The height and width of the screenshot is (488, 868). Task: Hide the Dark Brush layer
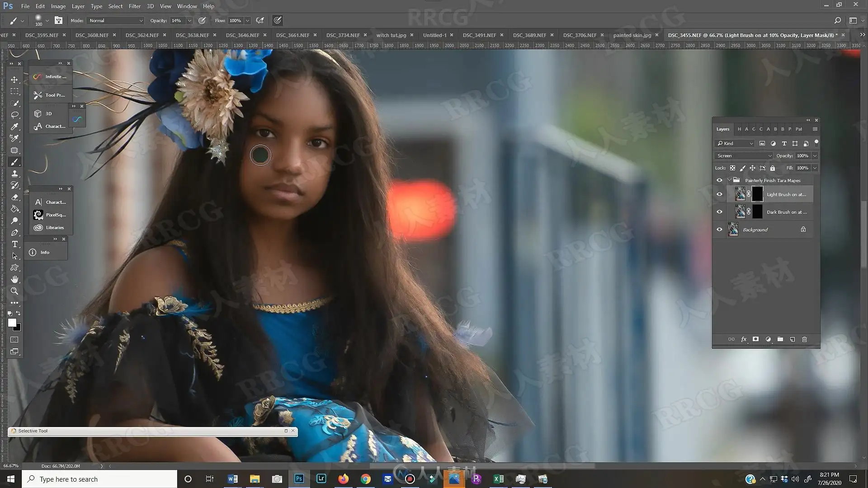(719, 212)
